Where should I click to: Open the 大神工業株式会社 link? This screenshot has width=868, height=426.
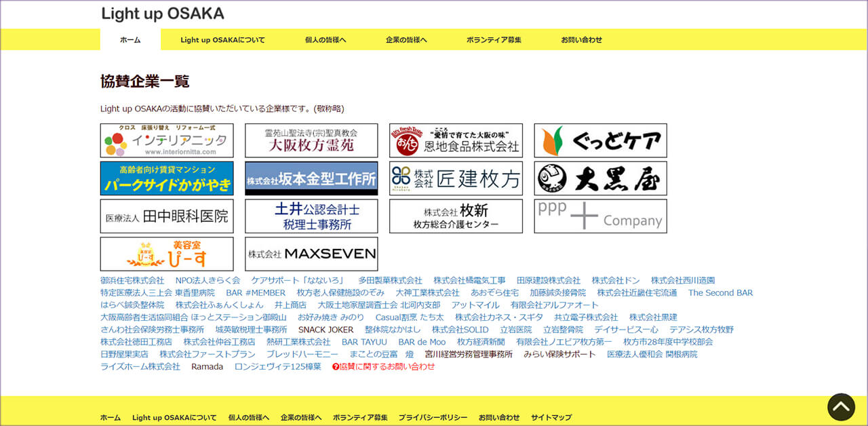coord(428,292)
